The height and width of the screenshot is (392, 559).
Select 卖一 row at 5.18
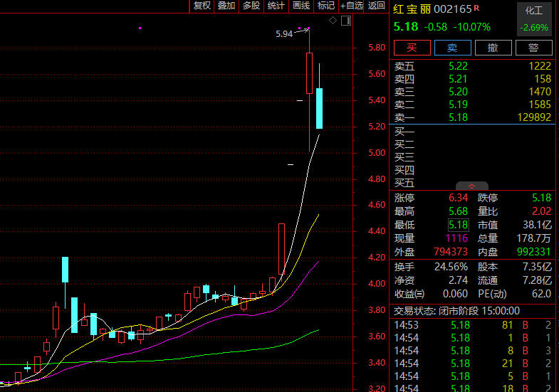pyautogui.click(x=472, y=117)
